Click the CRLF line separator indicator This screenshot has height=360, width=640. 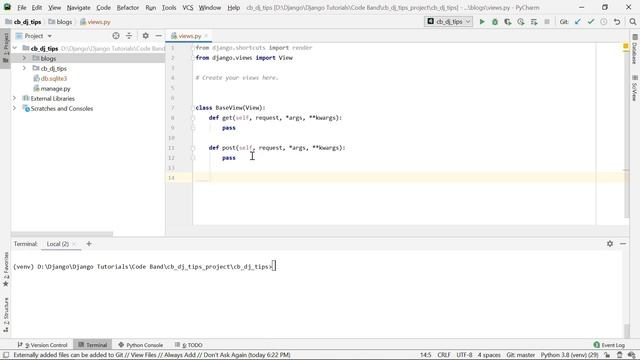(444, 355)
